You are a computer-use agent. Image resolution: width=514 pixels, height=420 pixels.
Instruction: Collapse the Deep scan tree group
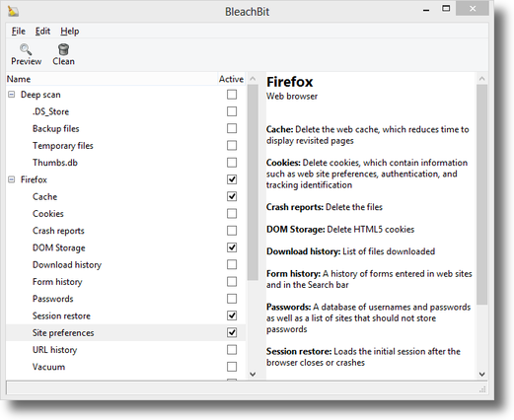coord(12,95)
